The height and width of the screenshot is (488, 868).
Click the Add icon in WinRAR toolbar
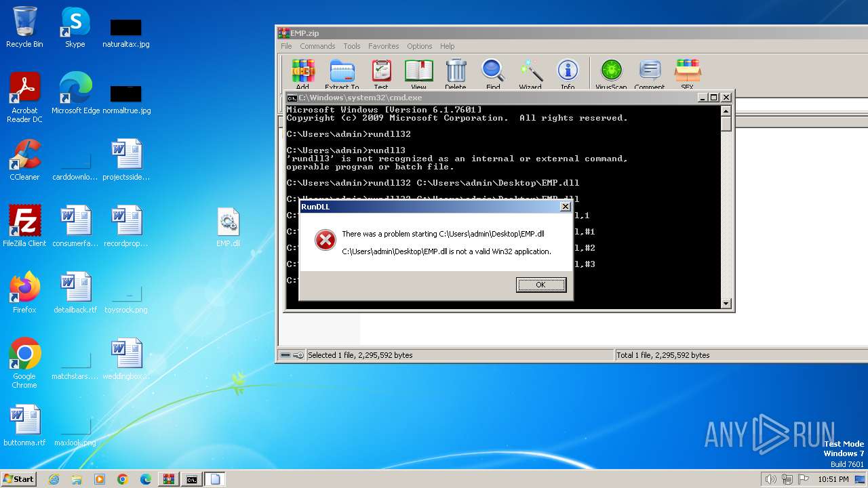(x=302, y=73)
